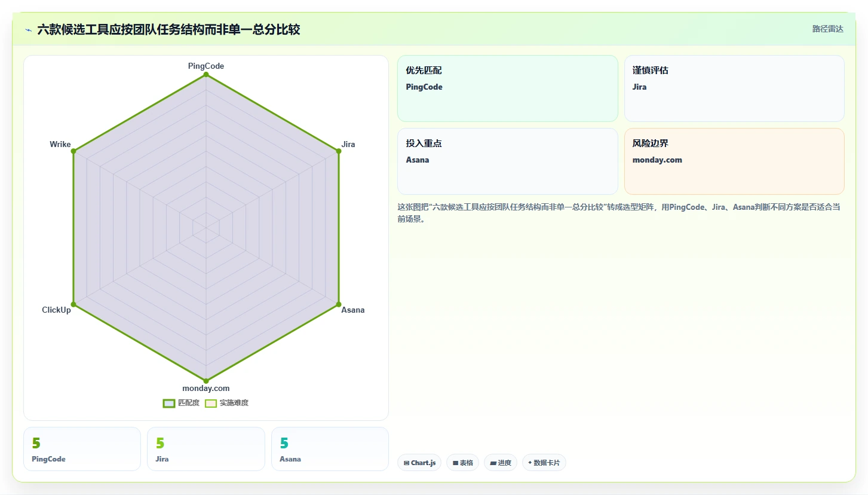Image resolution: width=868 pixels, height=495 pixels.
Task: Click the Jira score 5 stat card
Action: (x=206, y=449)
